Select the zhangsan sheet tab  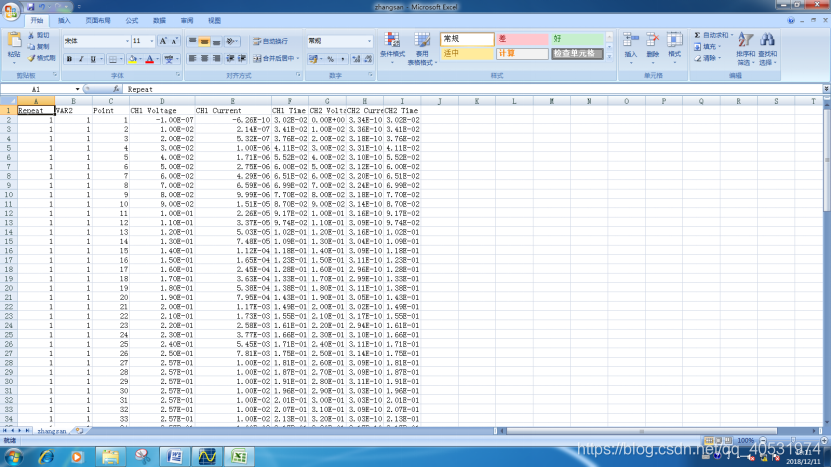[51, 431]
